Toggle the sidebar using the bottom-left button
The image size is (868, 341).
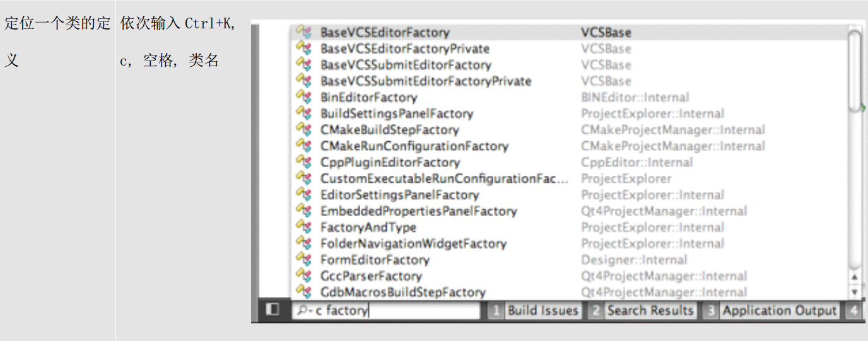(273, 310)
